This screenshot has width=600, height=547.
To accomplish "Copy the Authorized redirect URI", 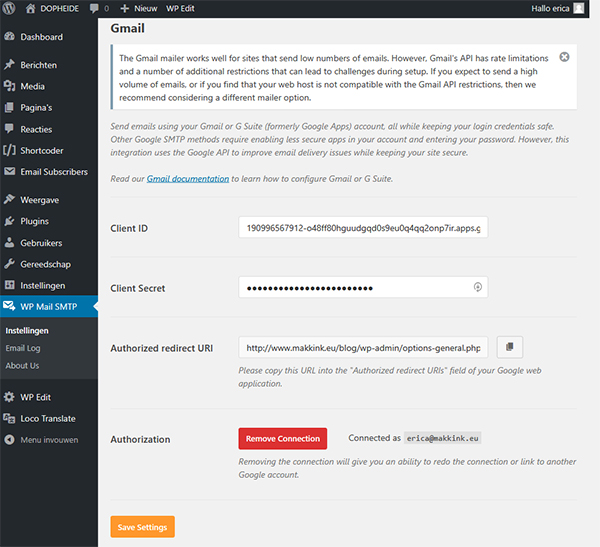I will coord(510,347).
